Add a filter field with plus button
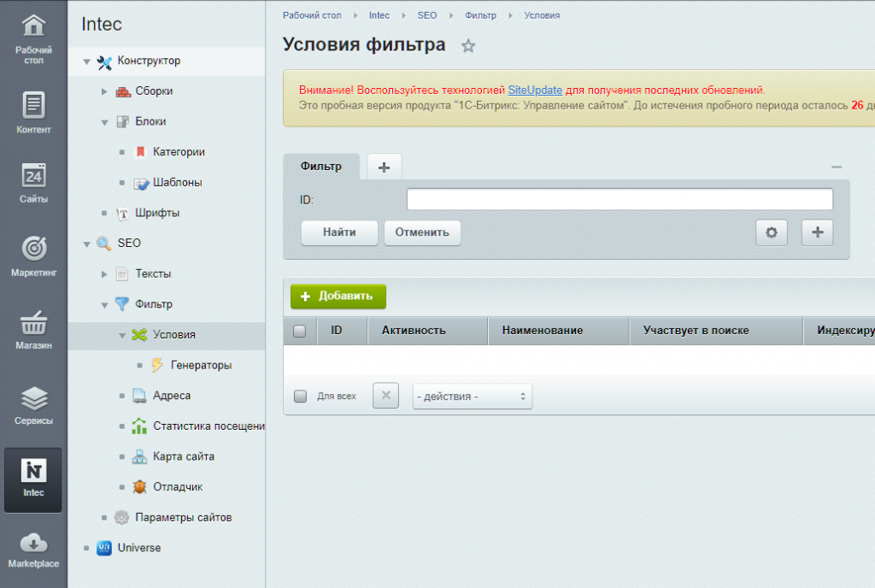The height and width of the screenshot is (588, 875). pos(818,232)
